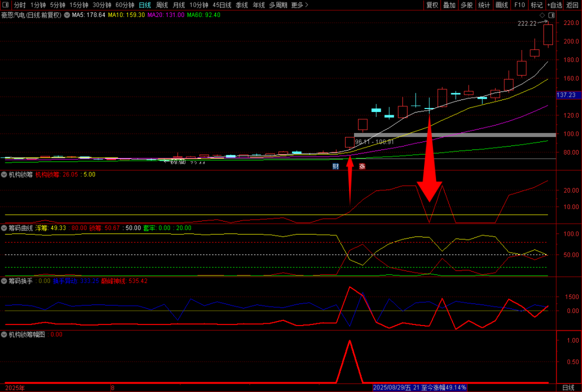Toggle 复权 price adjustment
This screenshot has width=582, height=392.
pos(433,5)
